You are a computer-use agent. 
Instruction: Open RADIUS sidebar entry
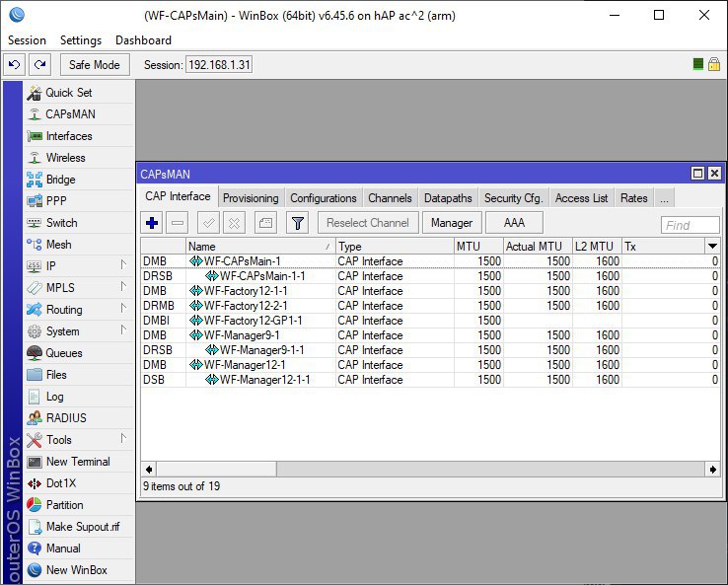coord(78,418)
